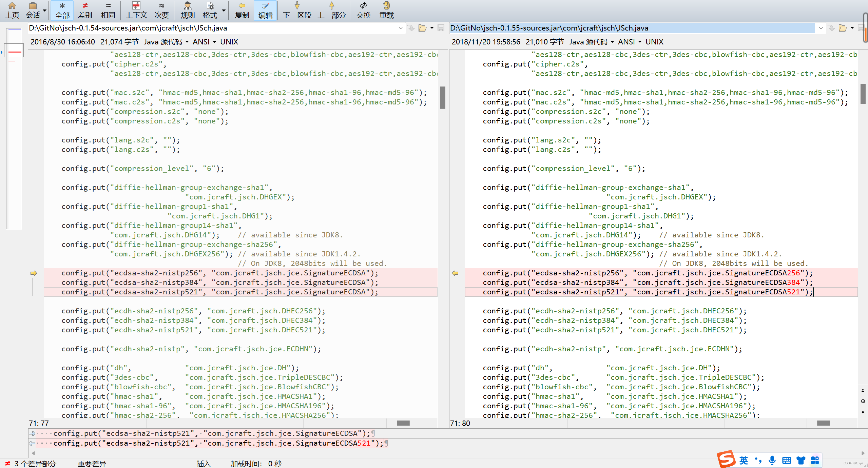
Task: Toggle the Same (相同) view filter
Action: [x=108, y=10]
